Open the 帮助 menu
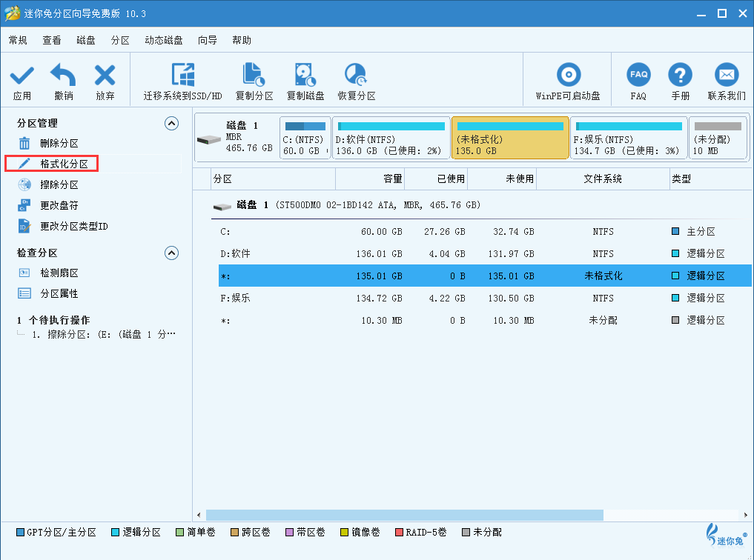Image resolution: width=754 pixels, height=560 pixels. 242,40
